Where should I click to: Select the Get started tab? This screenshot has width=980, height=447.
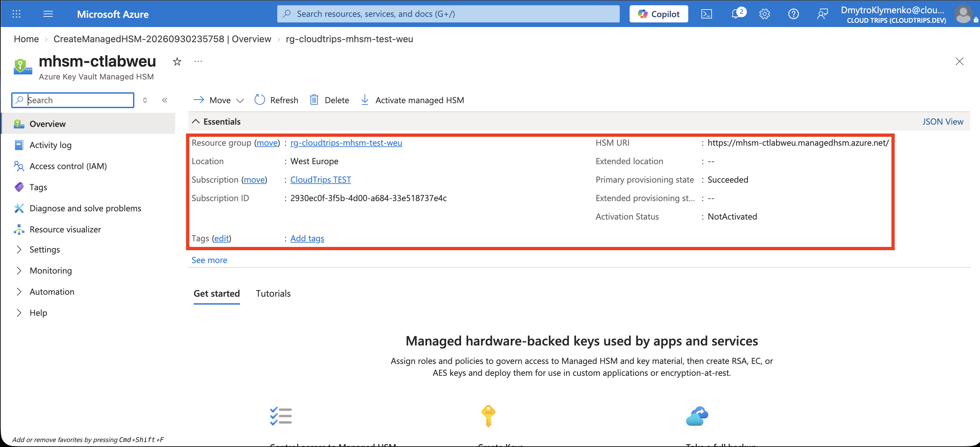click(x=216, y=294)
